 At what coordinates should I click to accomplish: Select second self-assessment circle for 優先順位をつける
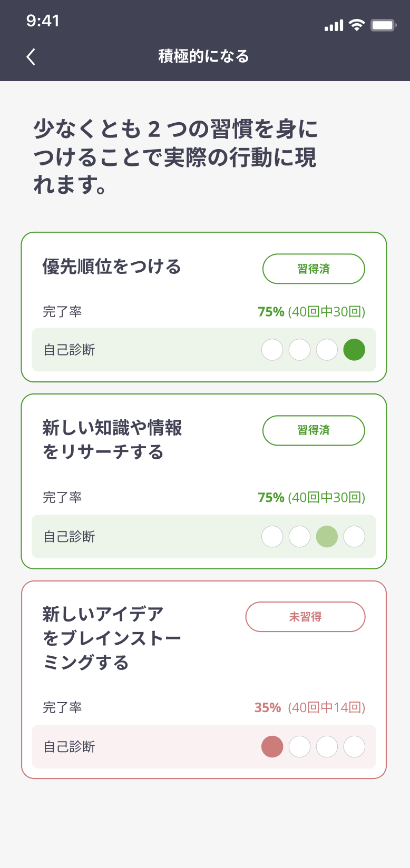300,350
